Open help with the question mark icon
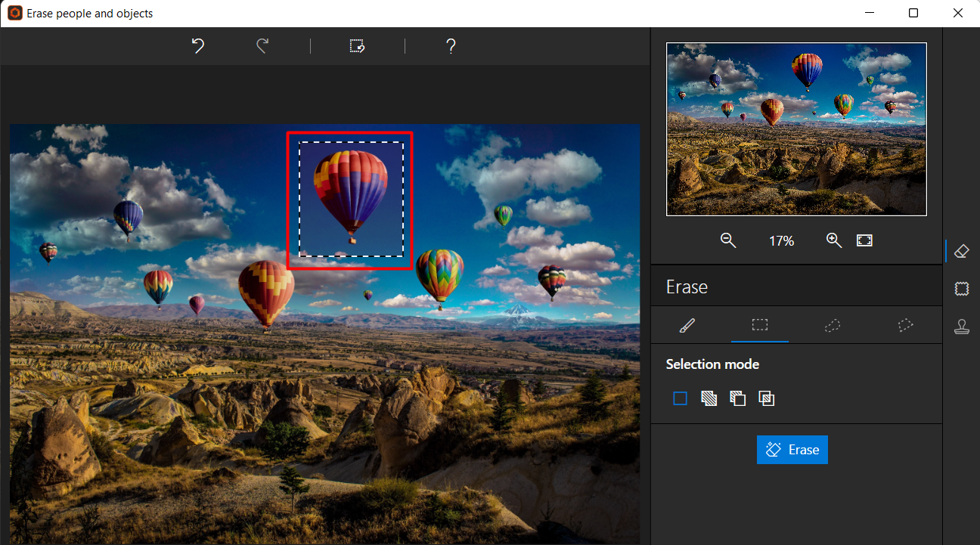This screenshot has width=980, height=545. pyautogui.click(x=451, y=46)
